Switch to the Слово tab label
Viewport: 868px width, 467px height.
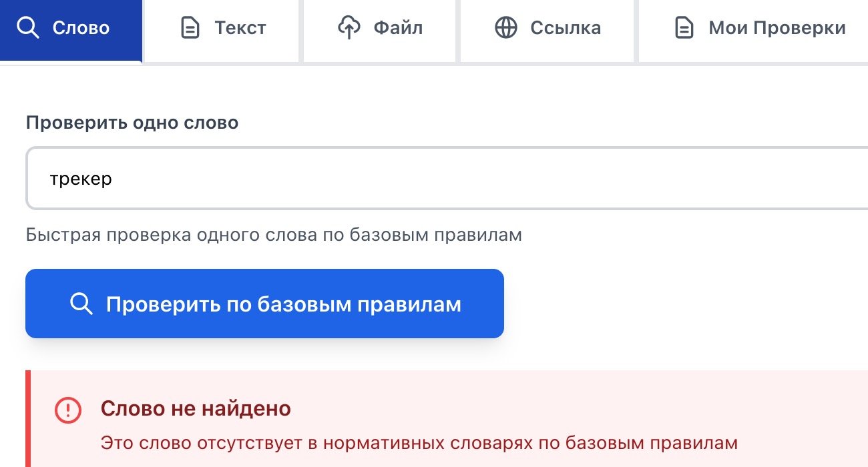(81, 28)
